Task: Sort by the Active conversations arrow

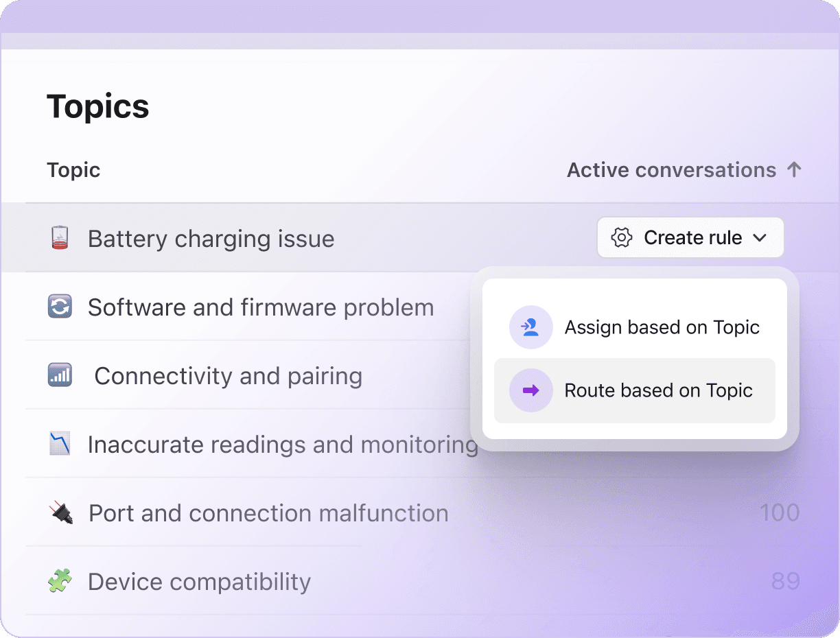Action: (x=794, y=169)
